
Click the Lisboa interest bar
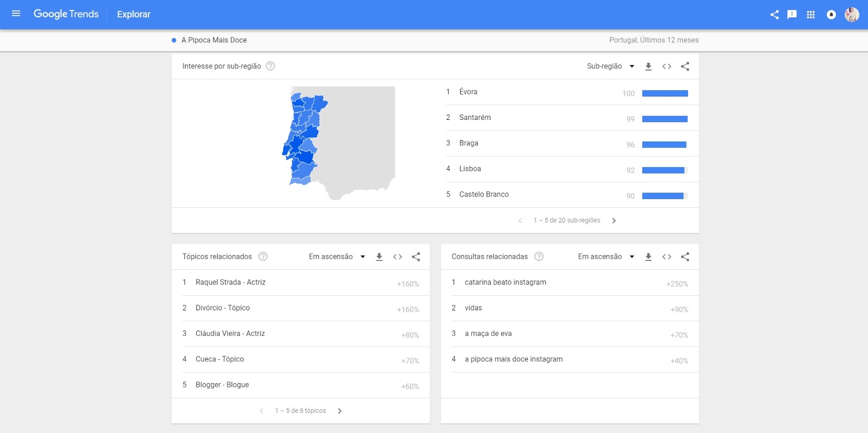[665, 170]
